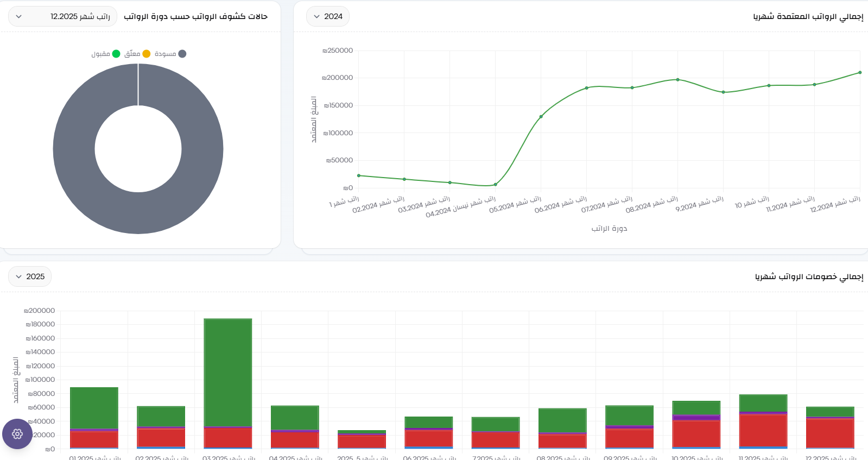
Task: Toggle the مسودة legend entry
Action: [x=170, y=54]
